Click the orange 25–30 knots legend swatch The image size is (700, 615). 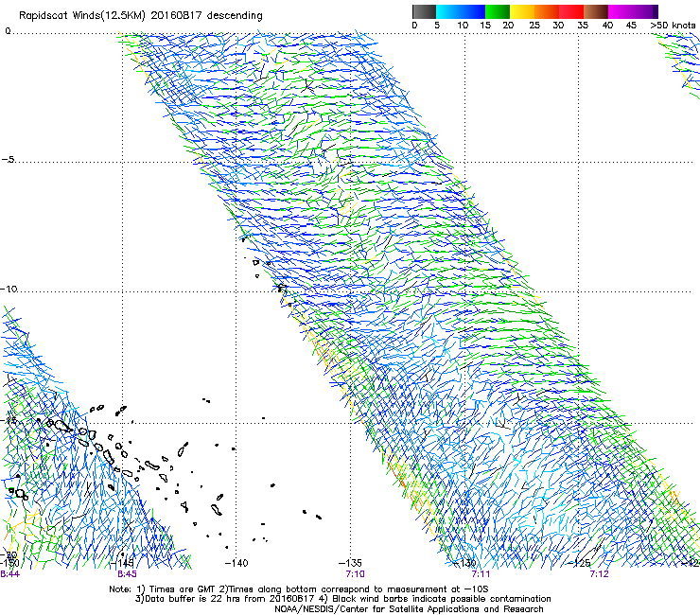547,11
